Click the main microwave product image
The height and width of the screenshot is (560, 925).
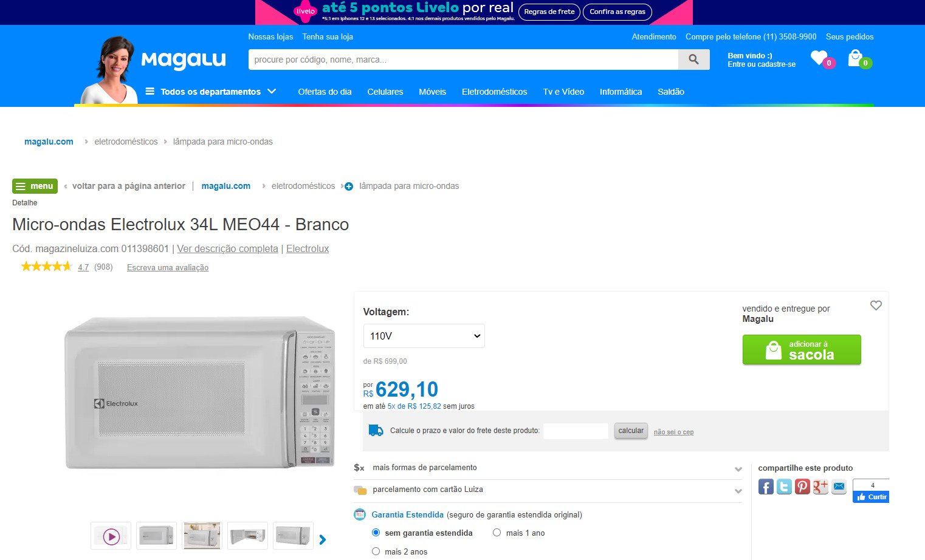pyautogui.click(x=200, y=392)
